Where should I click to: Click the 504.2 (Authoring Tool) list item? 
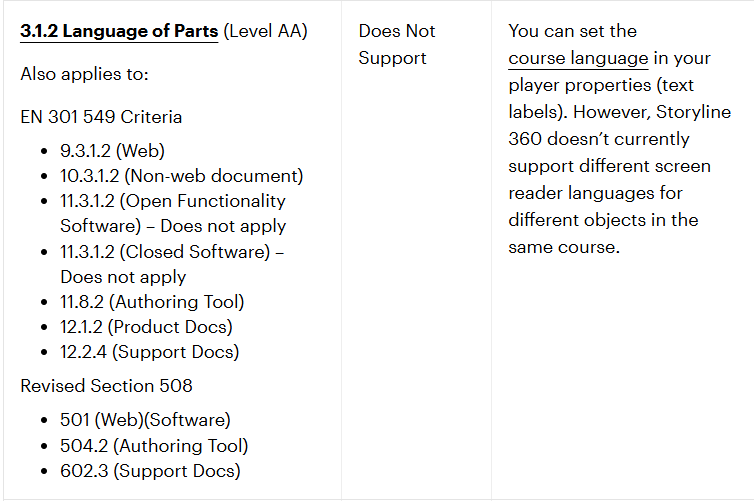154,445
